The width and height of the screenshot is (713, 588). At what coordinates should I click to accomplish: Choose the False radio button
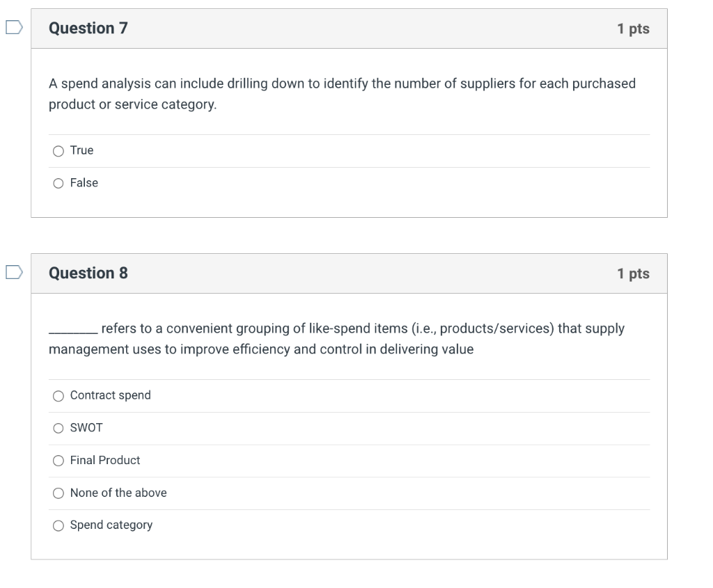click(58, 183)
